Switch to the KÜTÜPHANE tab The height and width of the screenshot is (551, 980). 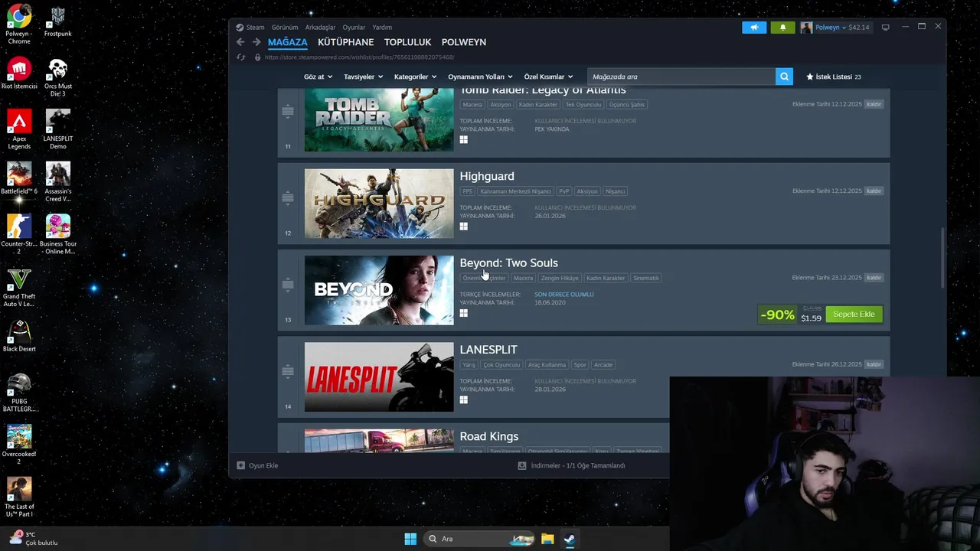point(346,42)
